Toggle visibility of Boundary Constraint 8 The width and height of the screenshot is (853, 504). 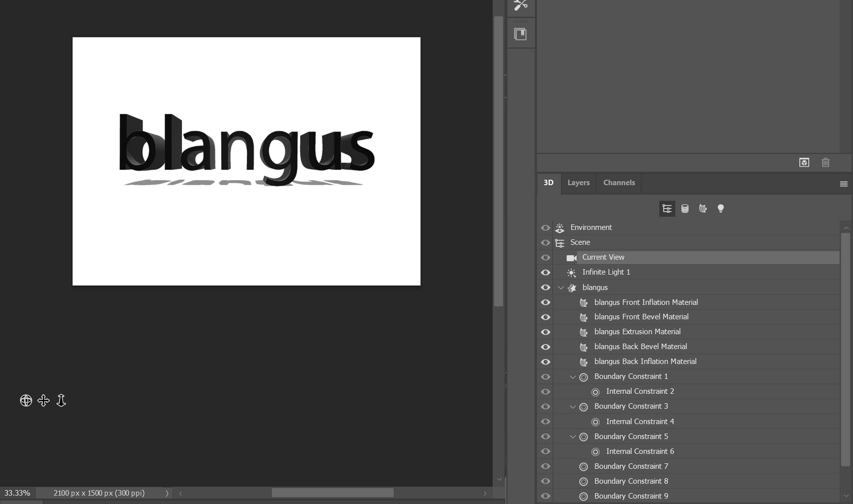(545, 481)
